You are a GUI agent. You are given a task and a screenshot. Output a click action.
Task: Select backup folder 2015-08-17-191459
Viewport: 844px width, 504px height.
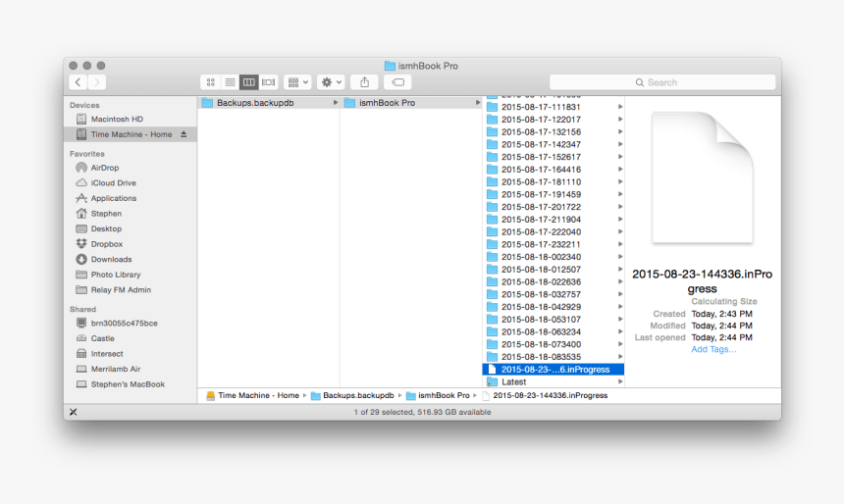[554, 194]
